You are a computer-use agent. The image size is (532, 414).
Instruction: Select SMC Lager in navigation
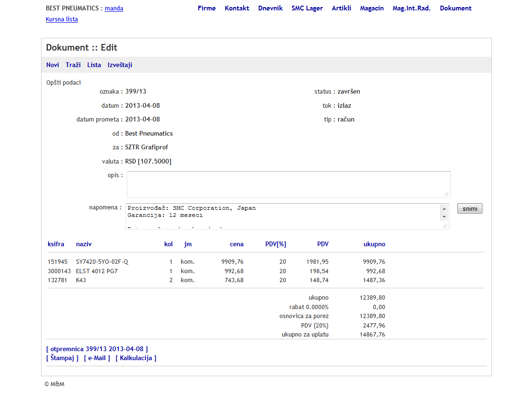[x=307, y=8]
